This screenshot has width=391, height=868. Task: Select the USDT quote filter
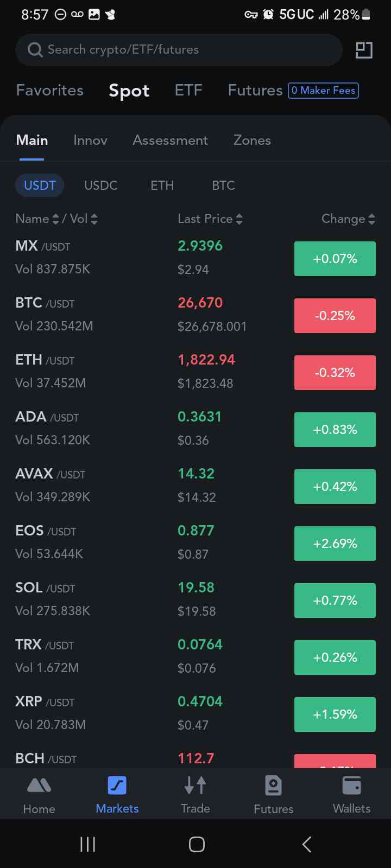click(x=40, y=186)
